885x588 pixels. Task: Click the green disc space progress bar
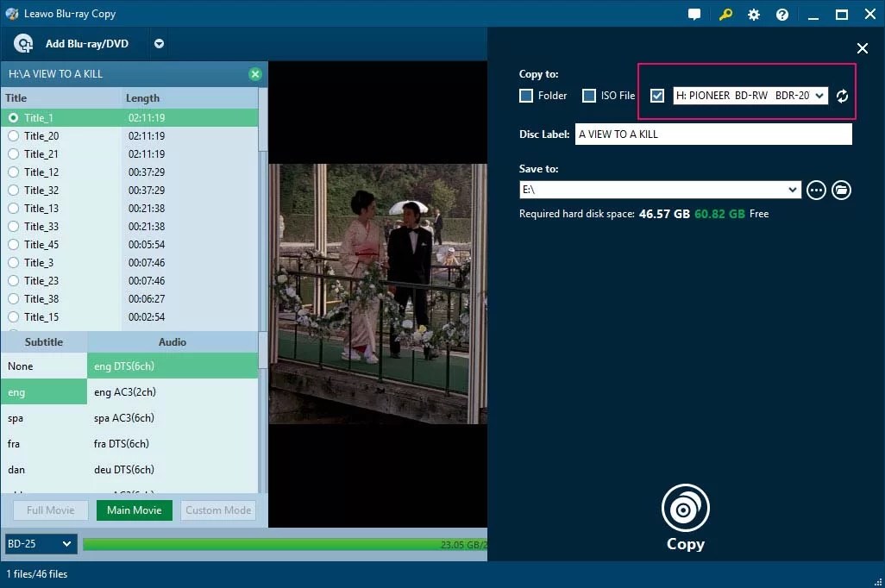pyautogui.click(x=285, y=543)
